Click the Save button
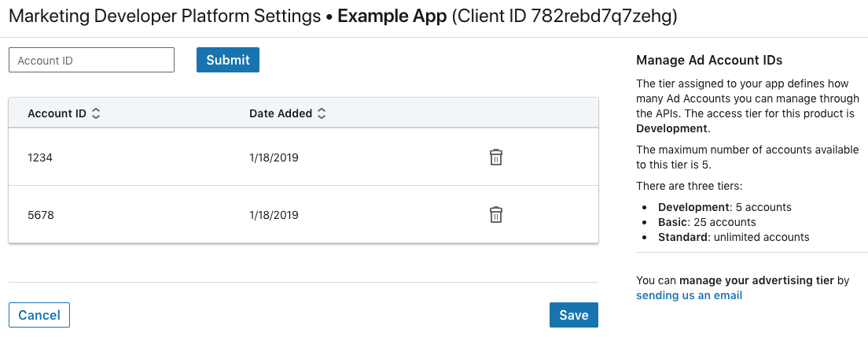The width and height of the screenshot is (868, 337). (x=573, y=315)
